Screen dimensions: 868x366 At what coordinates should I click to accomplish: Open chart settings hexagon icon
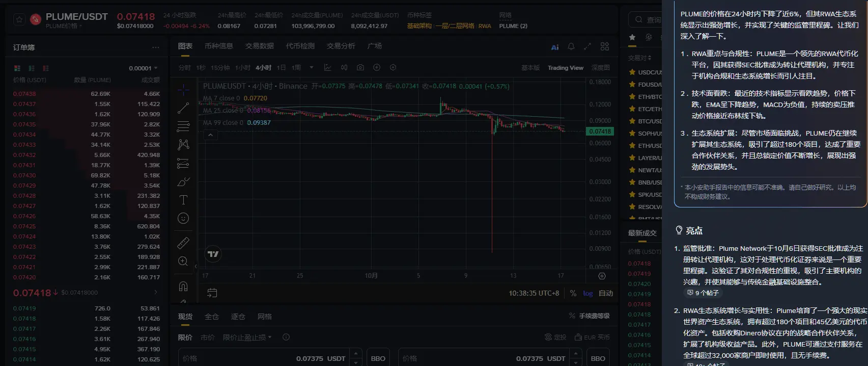(x=393, y=67)
